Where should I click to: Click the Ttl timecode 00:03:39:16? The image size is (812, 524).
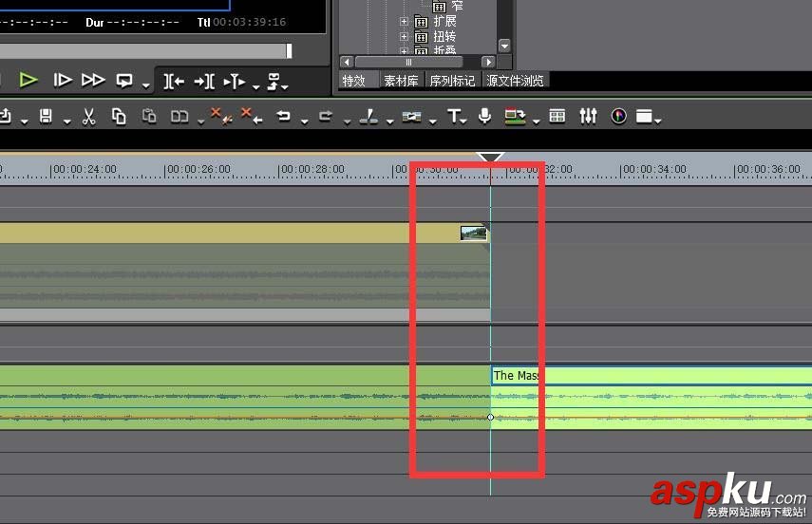[x=250, y=22]
